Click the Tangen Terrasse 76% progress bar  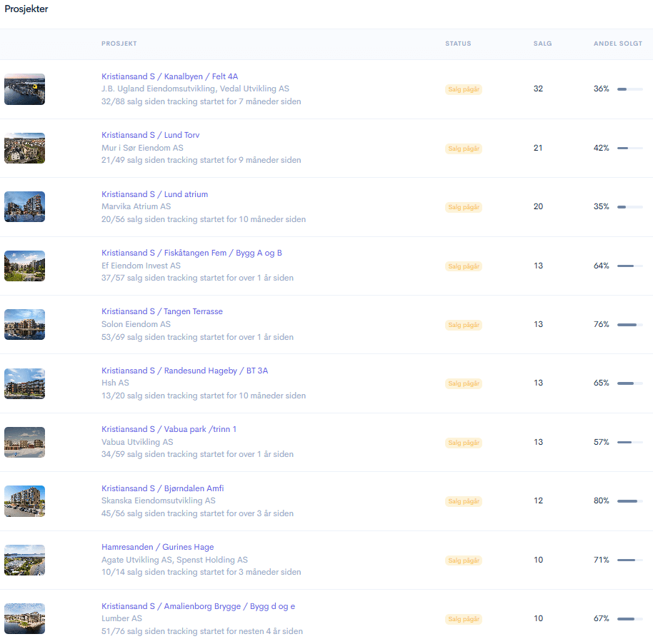(x=630, y=325)
